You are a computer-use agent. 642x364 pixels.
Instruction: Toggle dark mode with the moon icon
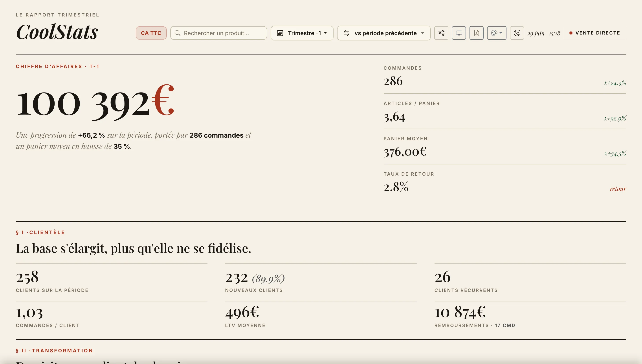(517, 33)
